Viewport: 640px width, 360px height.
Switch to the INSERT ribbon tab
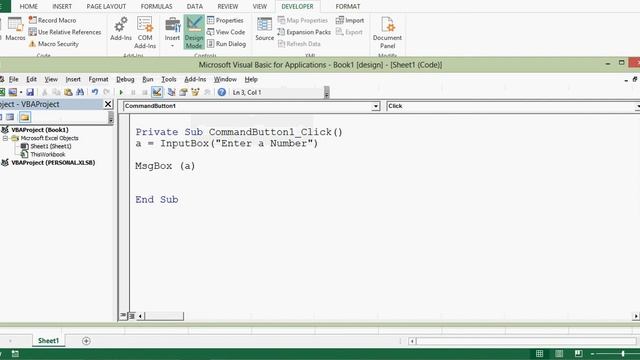pyautogui.click(x=62, y=7)
